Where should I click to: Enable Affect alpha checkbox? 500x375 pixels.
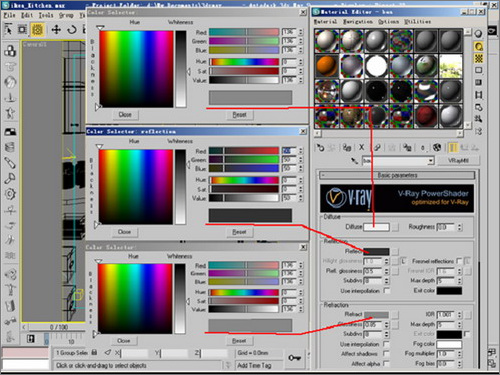point(387,363)
